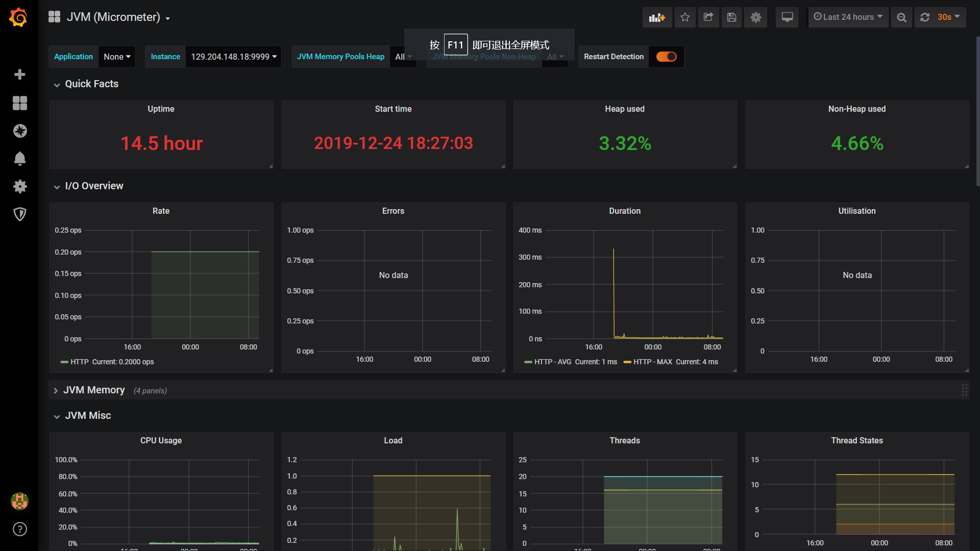Image resolution: width=980 pixels, height=551 pixels.
Task: Open the Help question mark icon
Action: [19, 529]
